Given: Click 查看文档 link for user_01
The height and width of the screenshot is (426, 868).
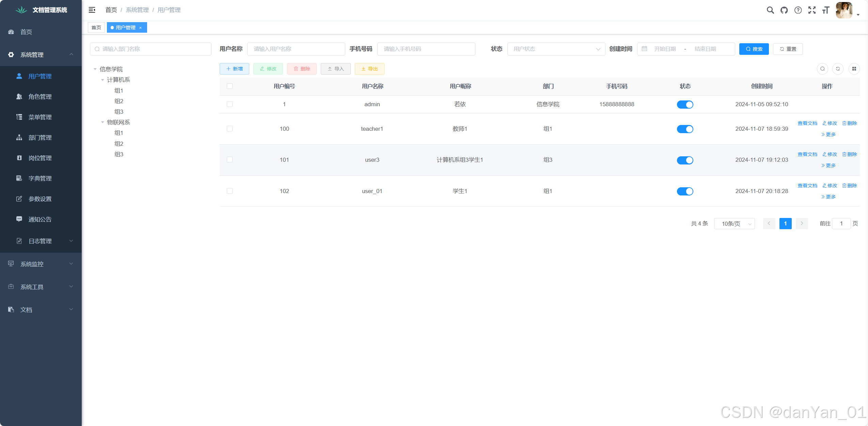Looking at the screenshot, I should click(807, 186).
